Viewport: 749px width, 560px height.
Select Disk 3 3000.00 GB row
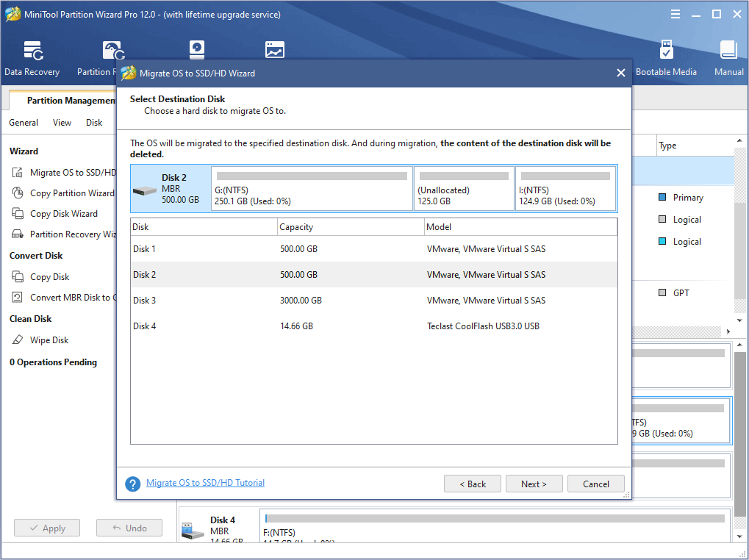[x=373, y=301]
